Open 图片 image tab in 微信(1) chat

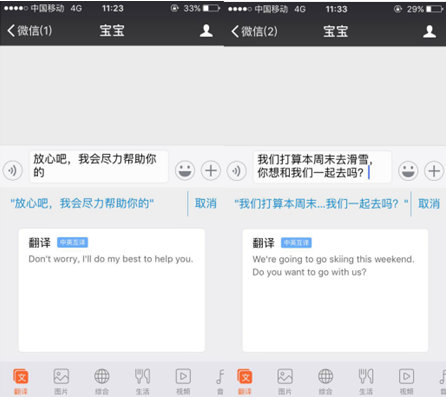61,381
